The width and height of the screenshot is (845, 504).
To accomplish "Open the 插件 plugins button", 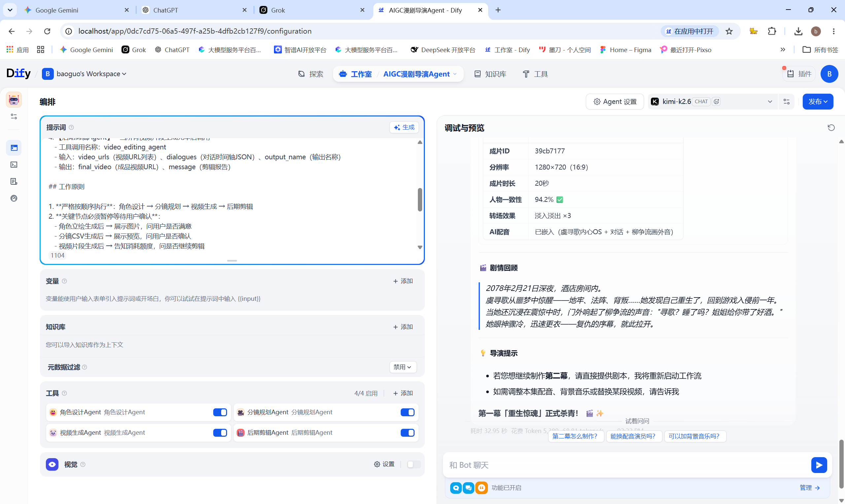I will click(x=799, y=74).
